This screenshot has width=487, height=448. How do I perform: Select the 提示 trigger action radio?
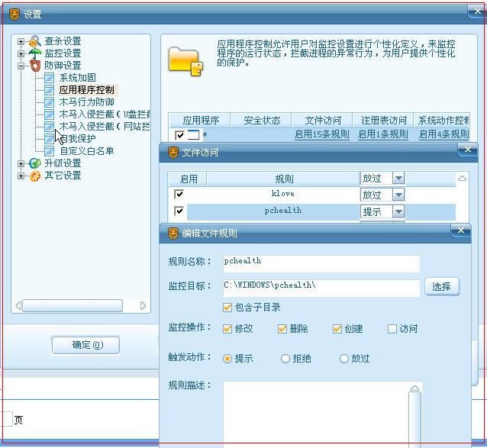coord(227,359)
